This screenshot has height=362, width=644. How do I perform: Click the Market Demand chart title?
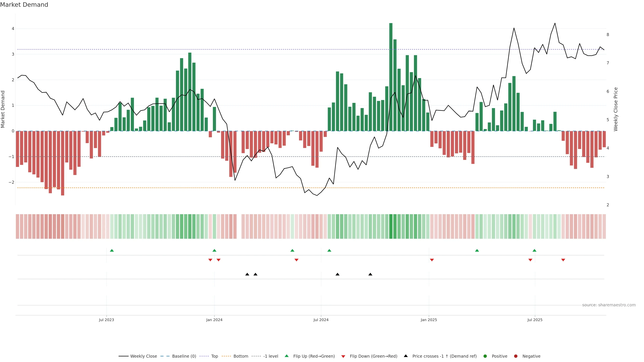pyautogui.click(x=24, y=5)
